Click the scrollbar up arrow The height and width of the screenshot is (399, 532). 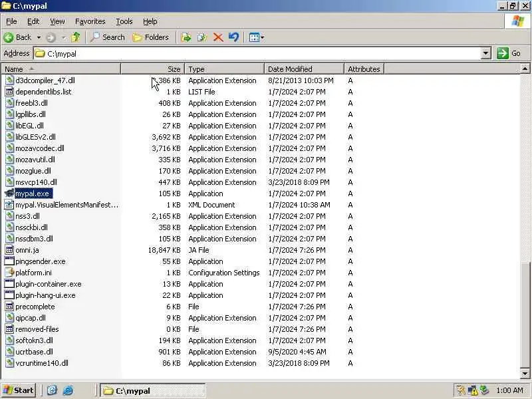tap(525, 69)
